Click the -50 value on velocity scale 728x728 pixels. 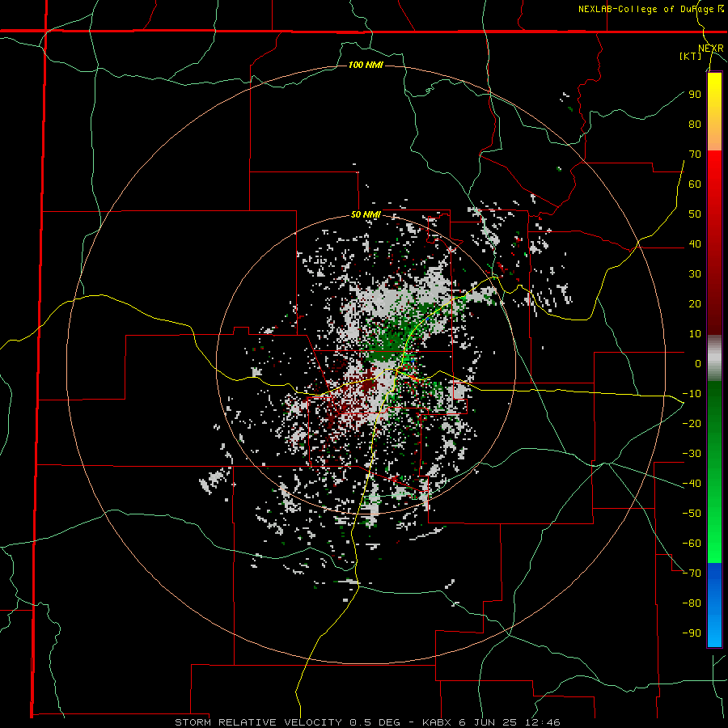coord(692,514)
